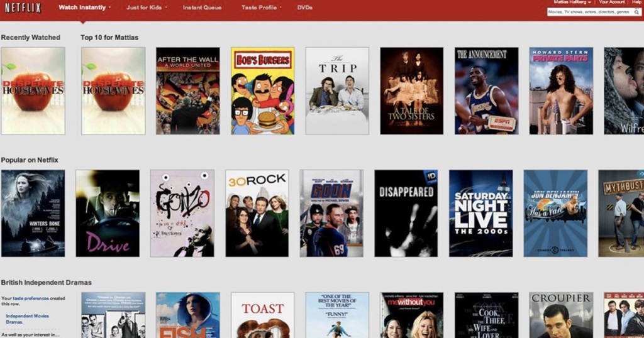Expand the Watch Instantly dropdown
The image size is (644, 338).
click(x=84, y=8)
